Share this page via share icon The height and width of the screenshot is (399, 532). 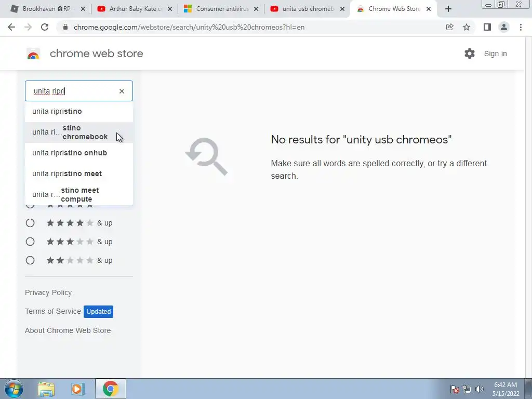click(450, 27)
